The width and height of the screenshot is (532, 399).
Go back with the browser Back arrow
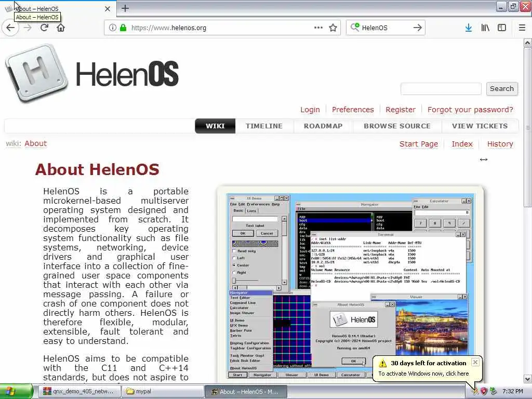[x=10, y=28]
